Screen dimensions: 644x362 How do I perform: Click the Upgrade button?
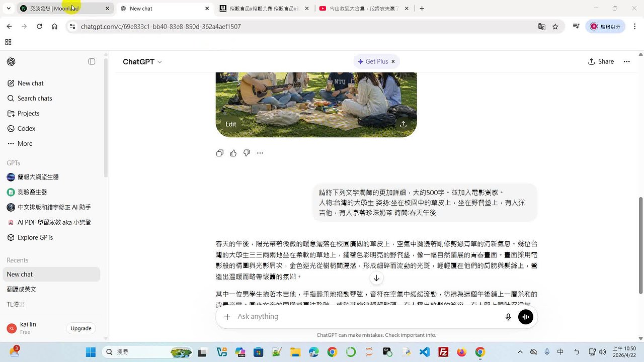coord(80,328)
